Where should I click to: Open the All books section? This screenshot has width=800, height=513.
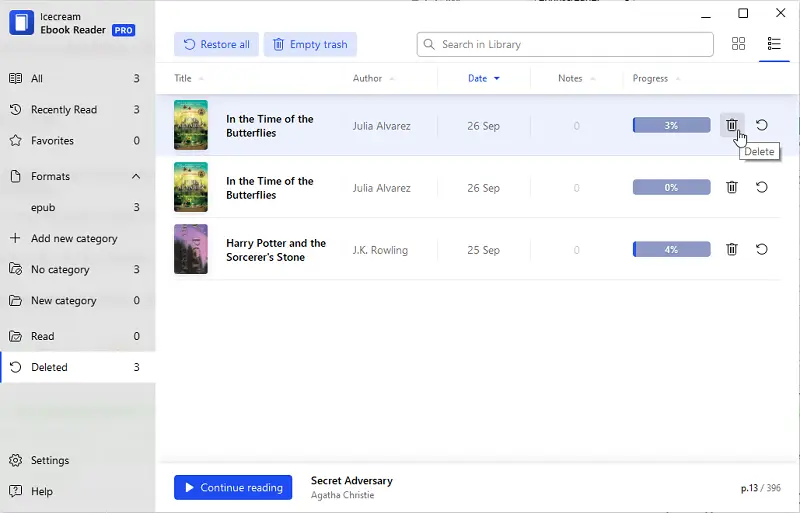78,79
